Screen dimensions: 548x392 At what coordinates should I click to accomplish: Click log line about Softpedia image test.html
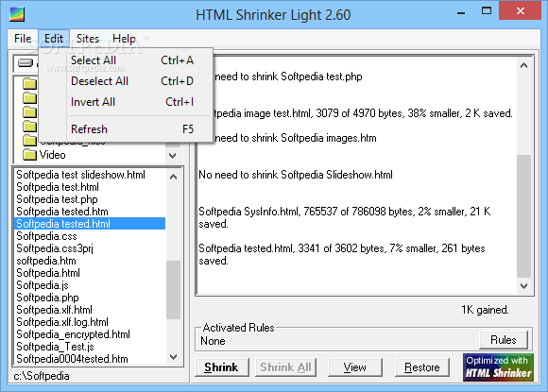click(x=364, y=113)
